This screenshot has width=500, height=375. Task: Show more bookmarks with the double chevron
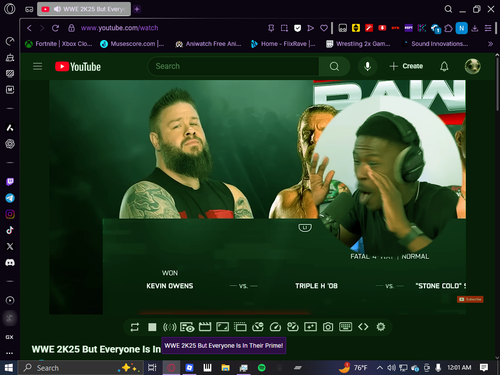pyautogui.click(x=490, y=44)
